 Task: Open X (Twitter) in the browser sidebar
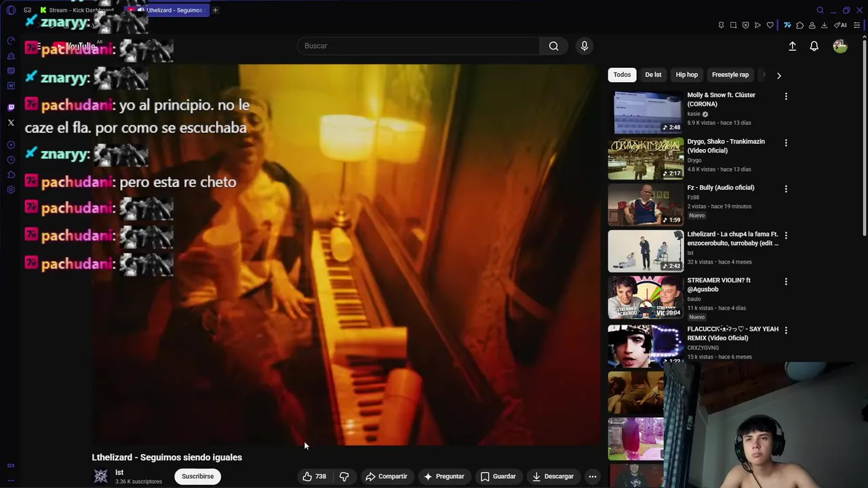(11, 123)
